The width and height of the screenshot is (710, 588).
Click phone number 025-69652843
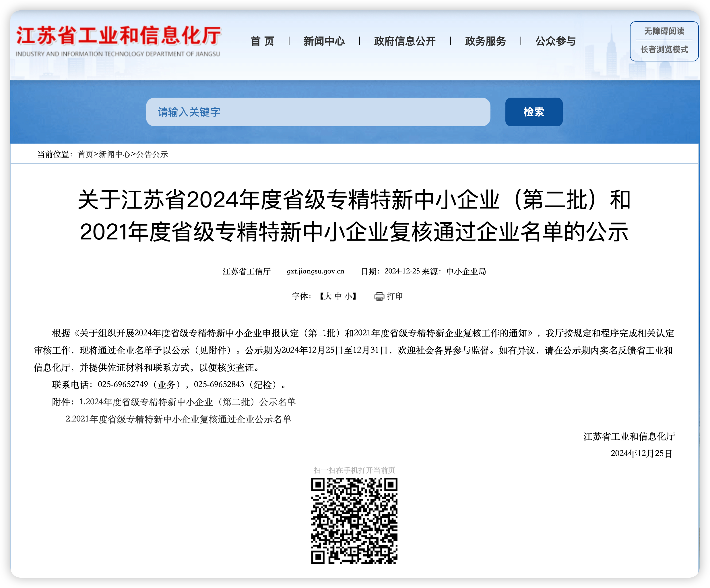[219, 385]
